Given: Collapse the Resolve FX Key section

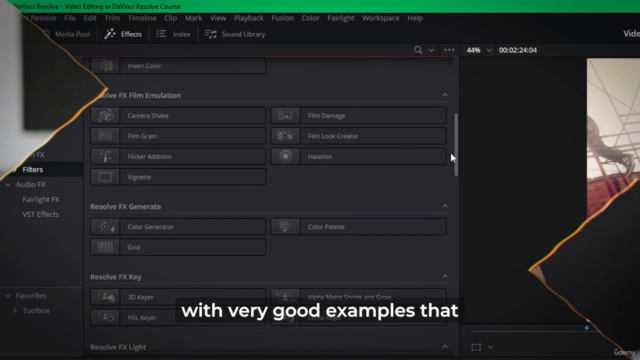Looking at the screenshot, I should point(445,276).
